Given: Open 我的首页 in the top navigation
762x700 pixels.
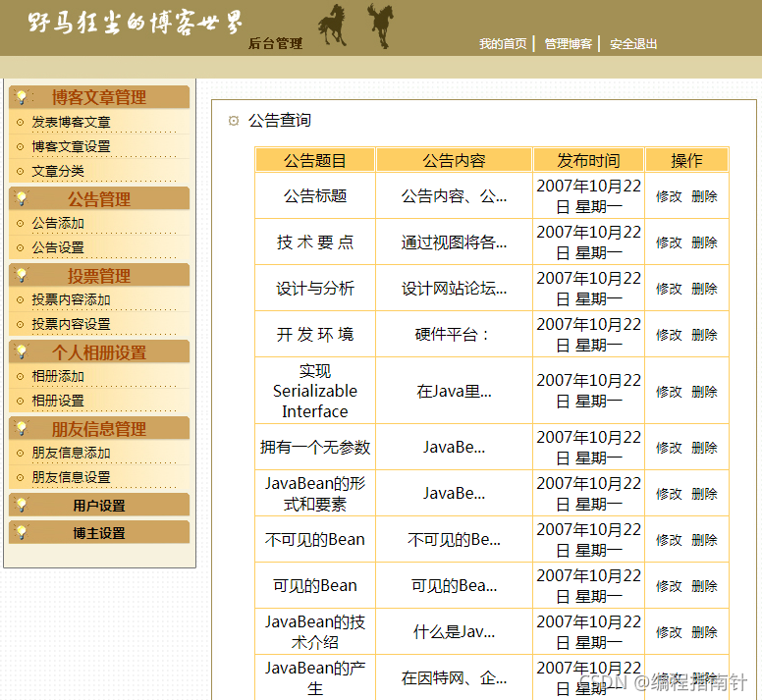Looking at the screenshot, I should (x=503, y=44).
